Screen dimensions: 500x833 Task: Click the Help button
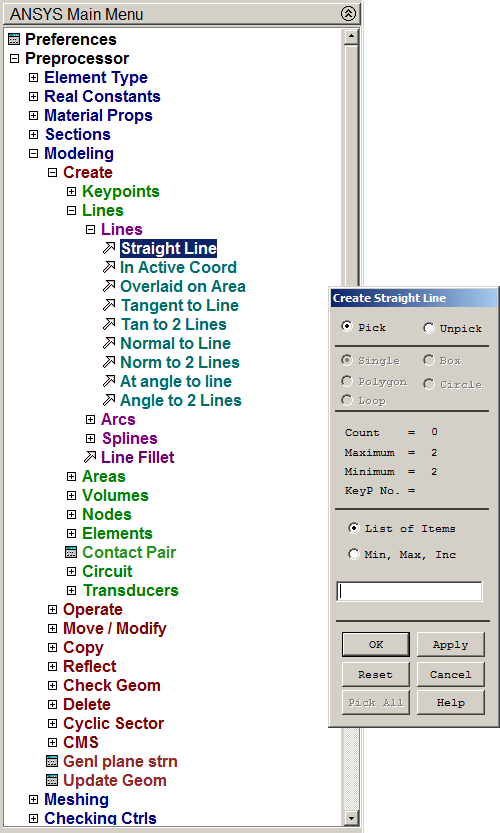[x=451, y=702]
